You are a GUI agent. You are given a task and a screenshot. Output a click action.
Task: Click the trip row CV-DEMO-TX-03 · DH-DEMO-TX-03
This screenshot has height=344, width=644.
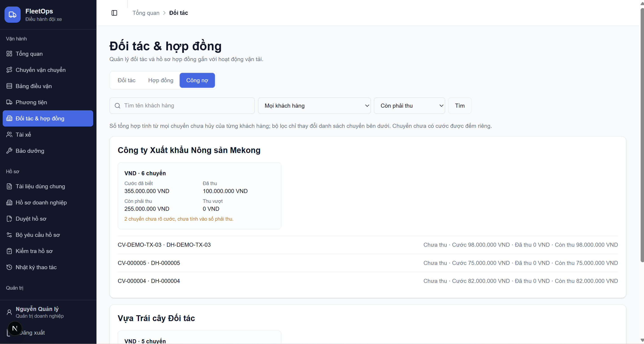point(368,245)
